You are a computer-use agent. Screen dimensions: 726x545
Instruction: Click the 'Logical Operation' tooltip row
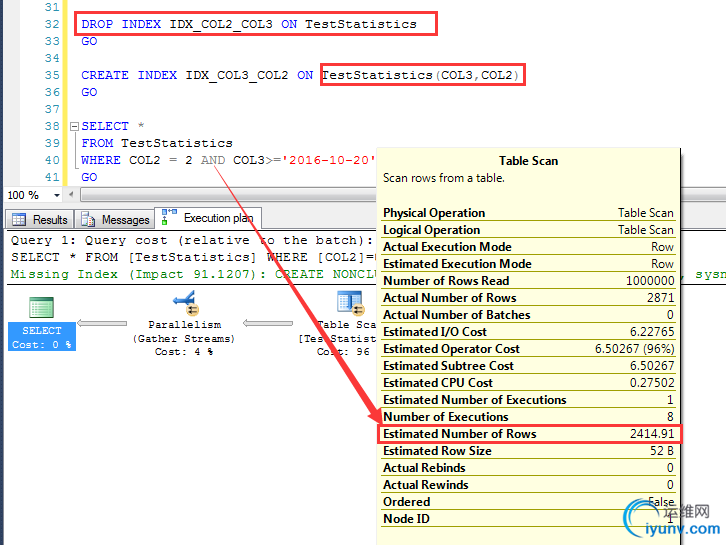tap(528, 230)
